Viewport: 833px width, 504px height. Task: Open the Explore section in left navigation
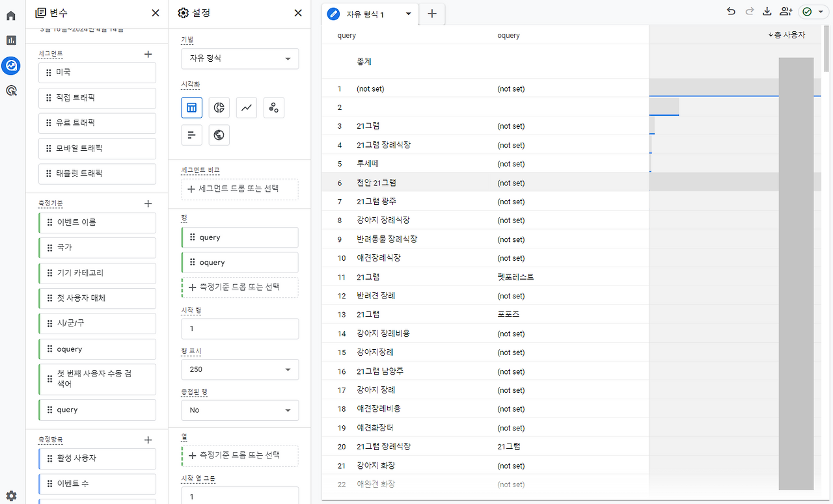pos(10,65)
